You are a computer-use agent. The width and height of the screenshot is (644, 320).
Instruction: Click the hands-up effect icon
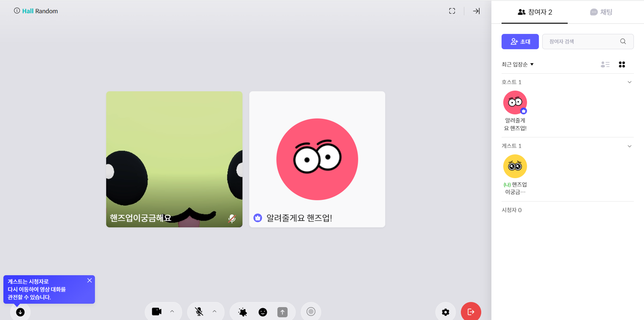pos(243,312)
